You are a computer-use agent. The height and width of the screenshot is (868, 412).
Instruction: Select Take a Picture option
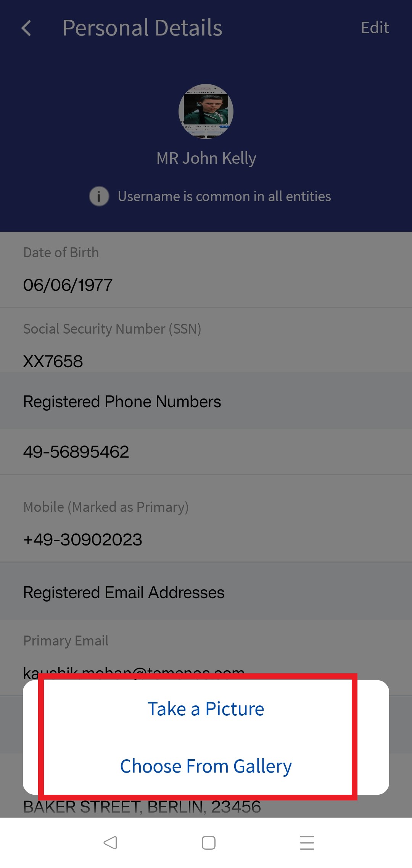point(206,709)
